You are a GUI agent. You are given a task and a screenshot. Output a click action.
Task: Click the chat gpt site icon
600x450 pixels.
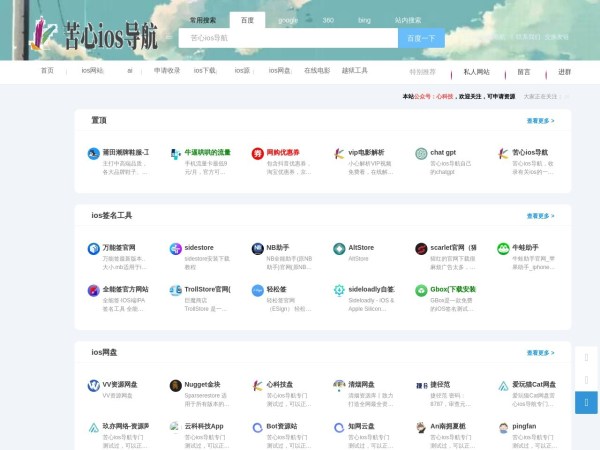coord(422,153)
